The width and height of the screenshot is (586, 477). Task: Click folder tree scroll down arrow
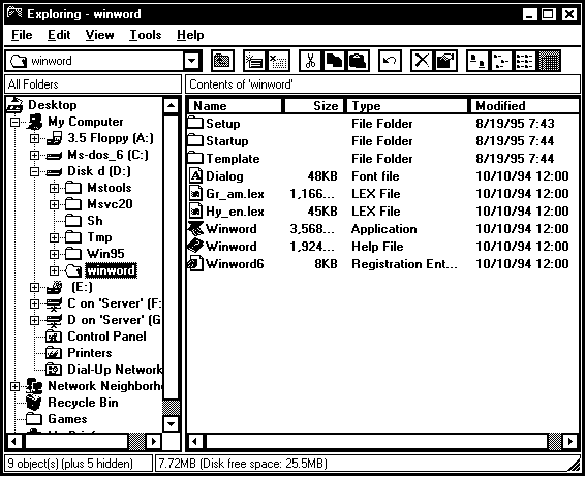coord(171,424)
